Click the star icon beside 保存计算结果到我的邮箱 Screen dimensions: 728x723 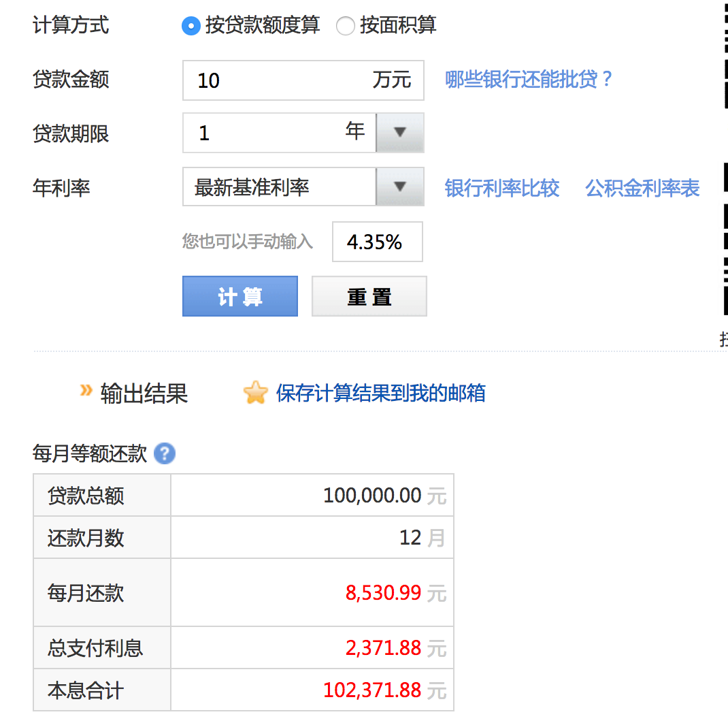[x=255, y=393]
